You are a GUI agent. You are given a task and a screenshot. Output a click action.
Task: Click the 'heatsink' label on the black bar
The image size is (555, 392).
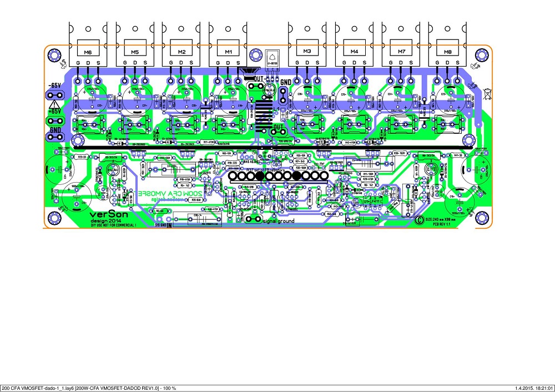point(224,144)
